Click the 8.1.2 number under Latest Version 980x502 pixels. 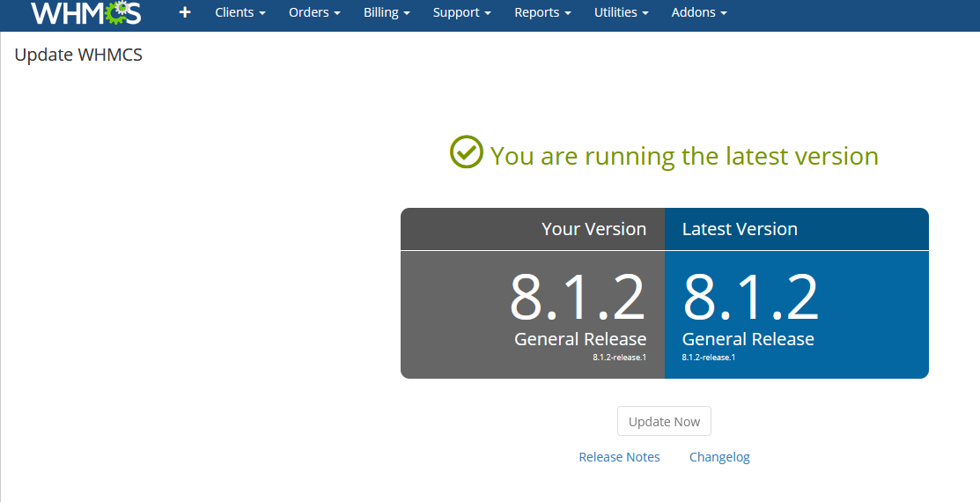coord(750,298)
